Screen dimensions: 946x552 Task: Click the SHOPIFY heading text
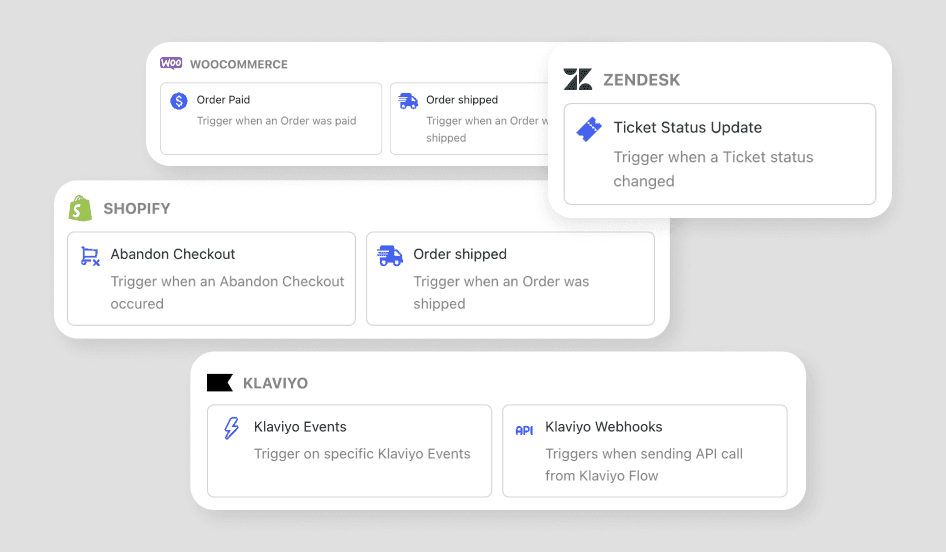[137, 209]
